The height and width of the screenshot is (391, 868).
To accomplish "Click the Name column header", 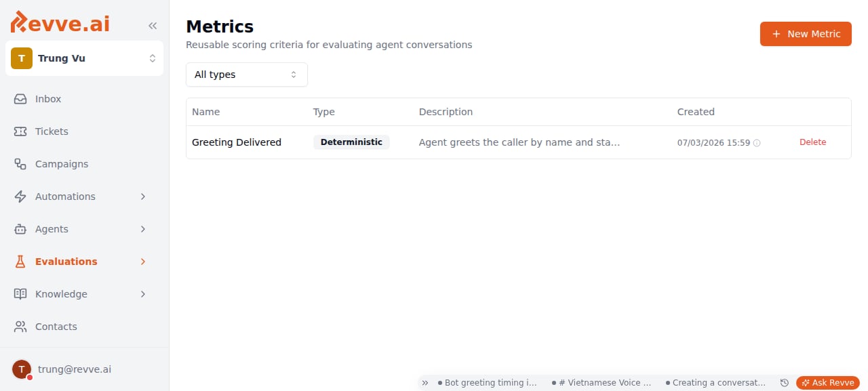I will pos(206,112).
